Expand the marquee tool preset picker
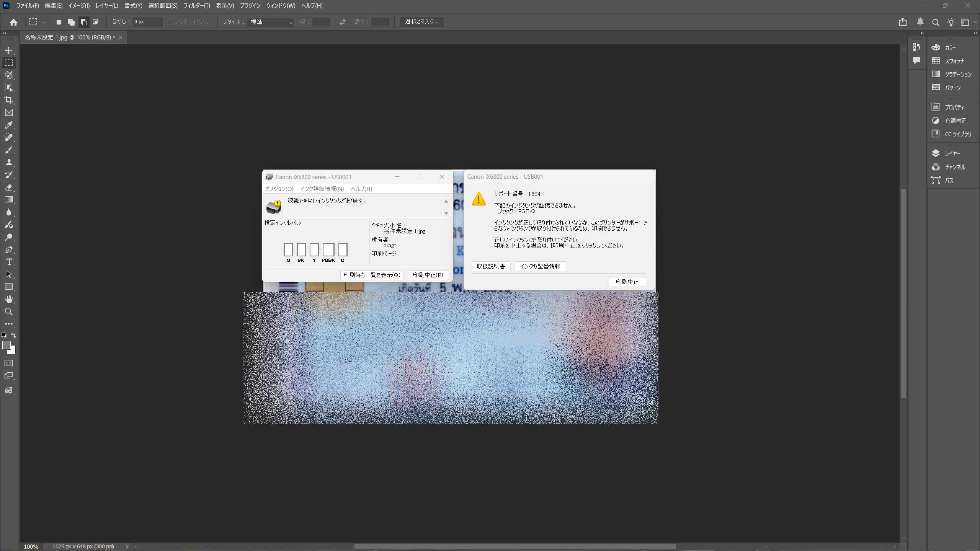This screenshot has width=980, height=551. pos(43,22)
